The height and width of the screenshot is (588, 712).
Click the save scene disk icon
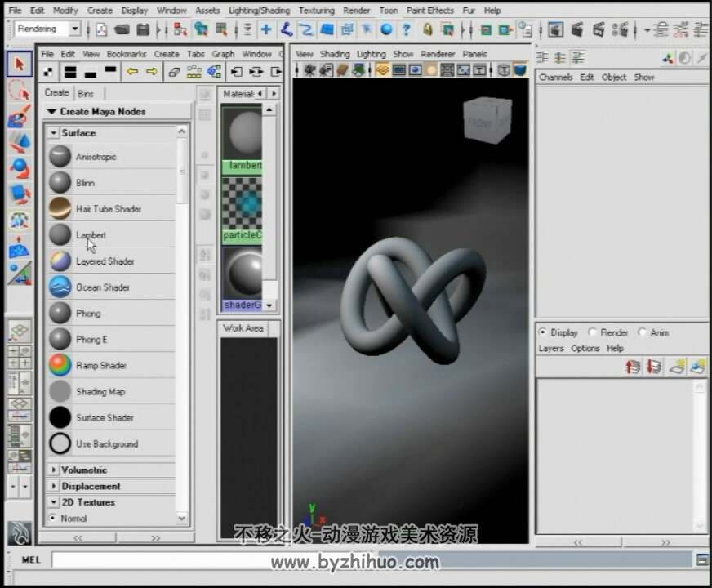[143, 29]
